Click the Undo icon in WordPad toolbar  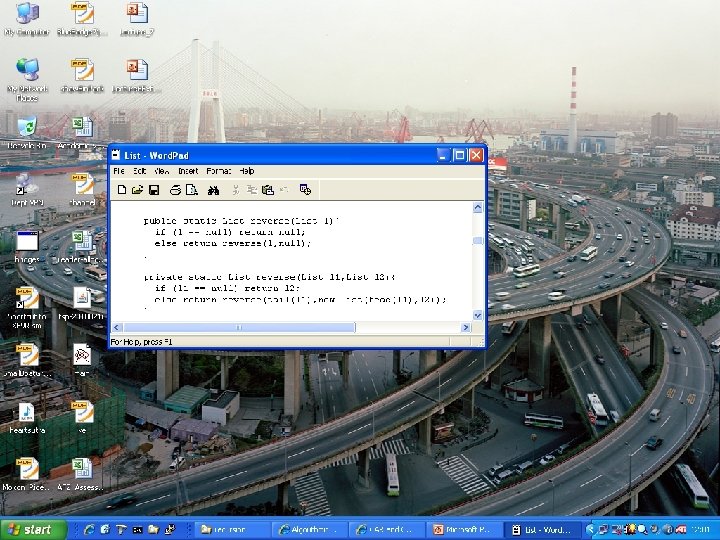pos(284,190)
